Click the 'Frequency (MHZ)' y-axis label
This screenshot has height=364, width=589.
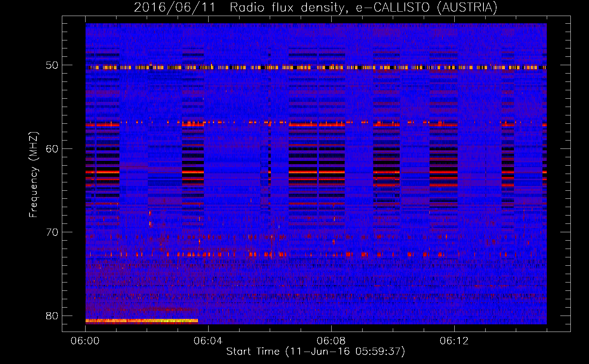coord(33,174)
